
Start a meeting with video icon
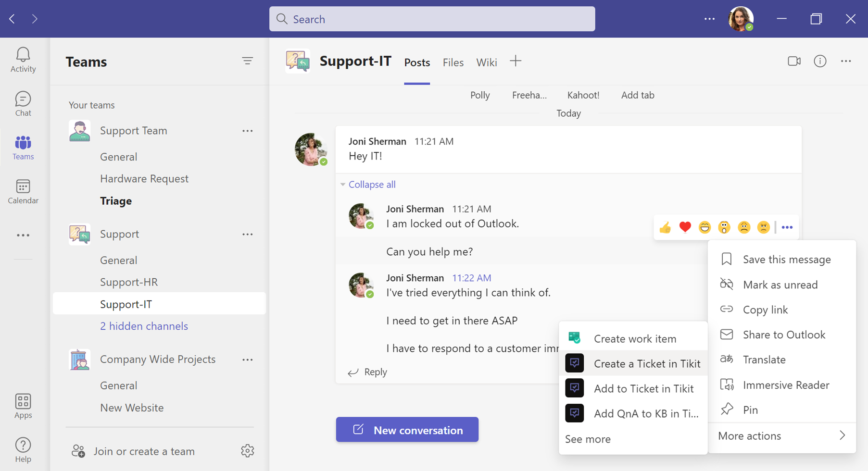pyautogui.click(x=794, y=61)
